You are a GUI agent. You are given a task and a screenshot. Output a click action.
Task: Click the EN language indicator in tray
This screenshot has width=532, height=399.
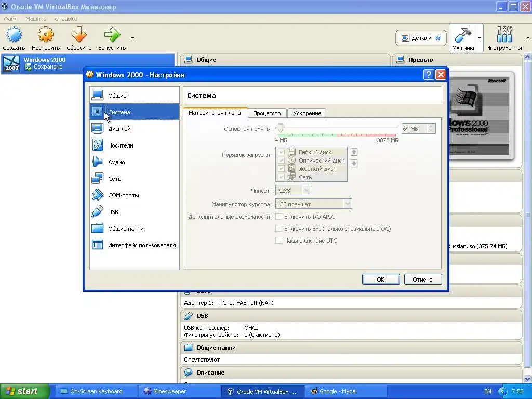487,391
